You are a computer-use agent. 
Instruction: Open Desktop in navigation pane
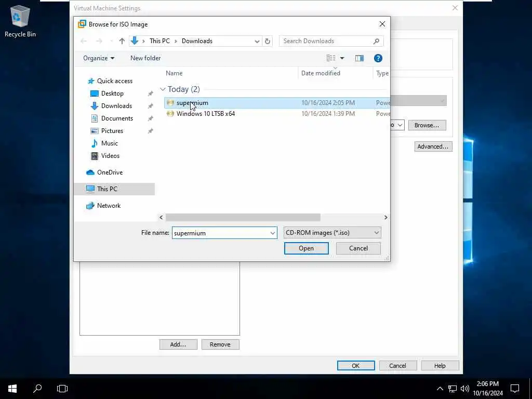(112, 94)
